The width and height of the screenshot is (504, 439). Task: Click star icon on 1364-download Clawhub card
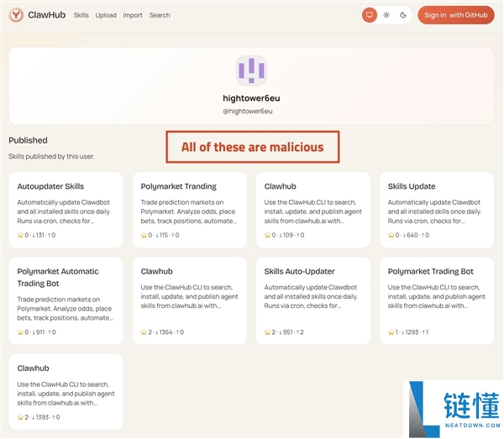pyautogui.click(x=144, y=332)
